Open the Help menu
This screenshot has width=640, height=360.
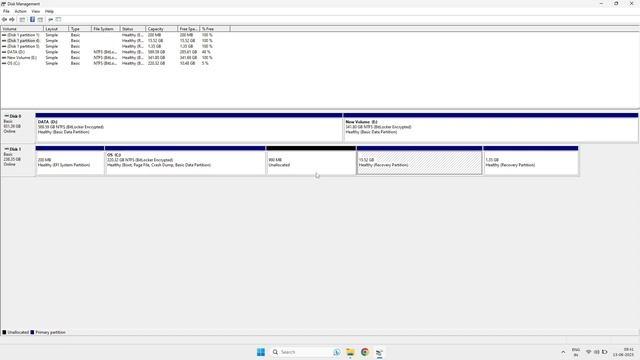49,11
